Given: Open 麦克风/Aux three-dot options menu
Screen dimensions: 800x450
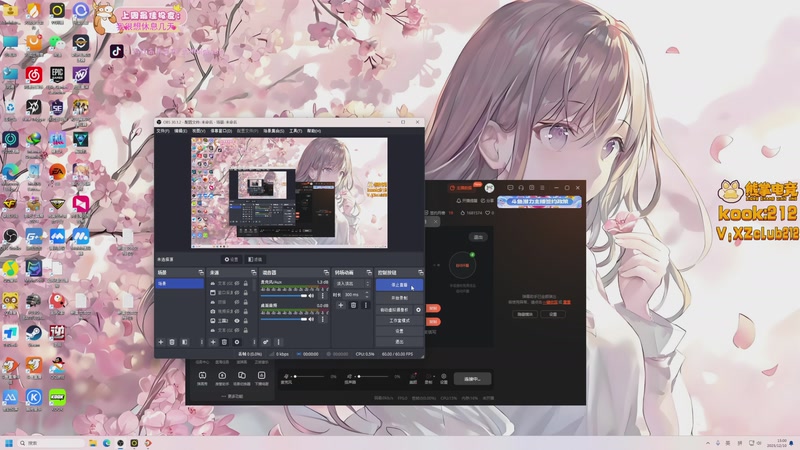Looking at the screenshot, I should [x=322, y=296].
